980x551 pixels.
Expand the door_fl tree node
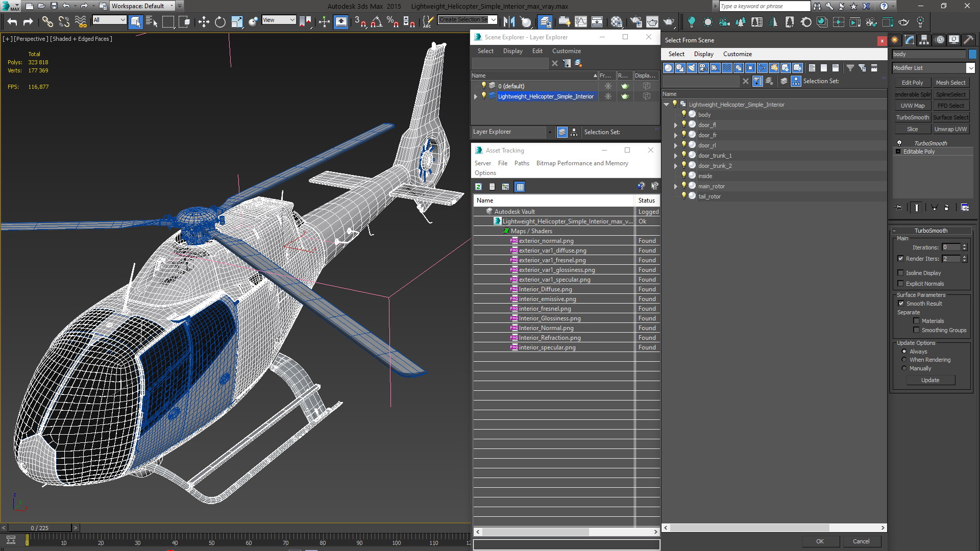coord(676,125)
